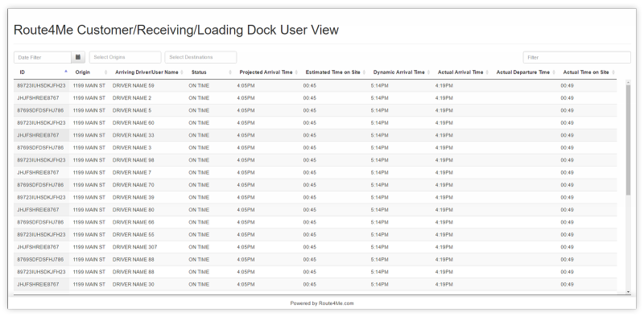This screenshot has width=644, height=317.
Task: Focus the Date Filter input field
Action: point(43,57)
